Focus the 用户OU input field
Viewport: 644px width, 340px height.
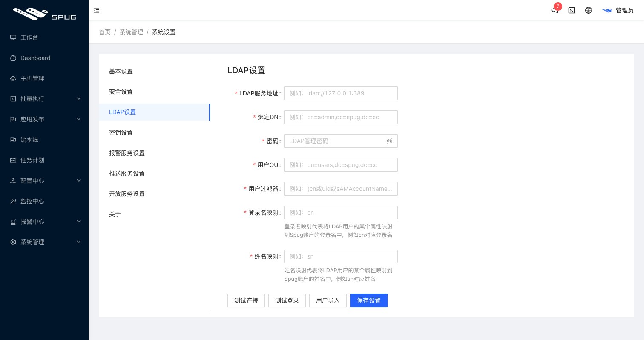(x=341, y=165)
